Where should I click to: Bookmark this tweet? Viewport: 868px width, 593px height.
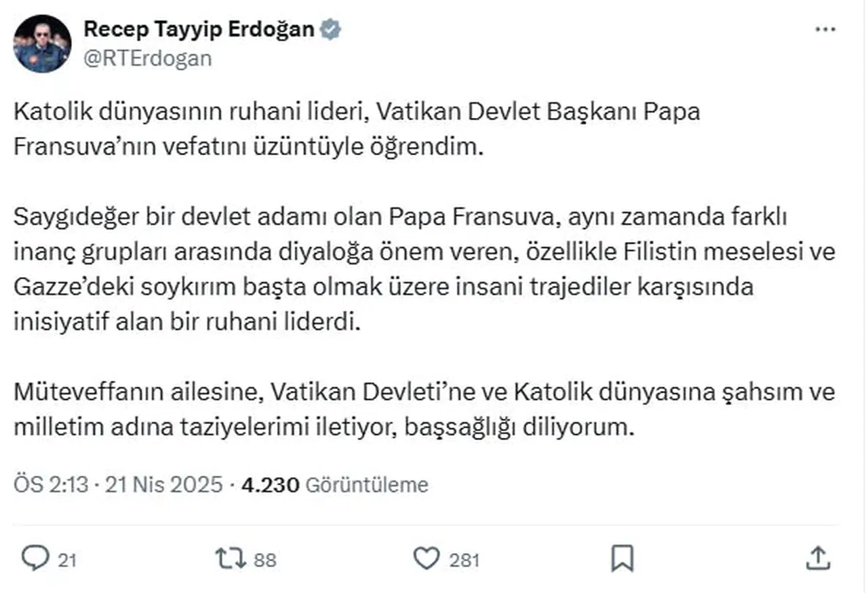622,558
